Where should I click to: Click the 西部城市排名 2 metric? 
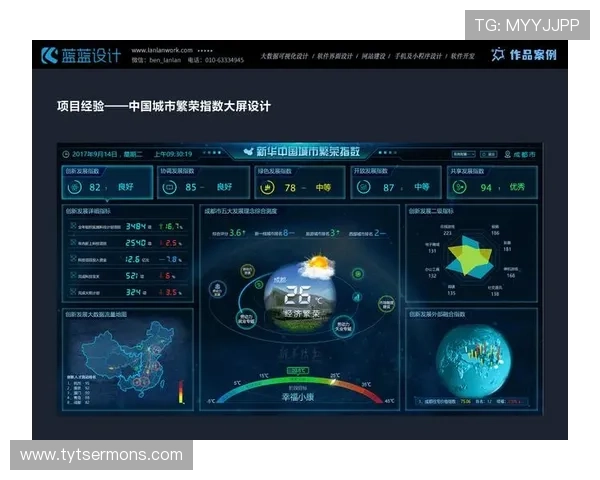click(367, 233)
